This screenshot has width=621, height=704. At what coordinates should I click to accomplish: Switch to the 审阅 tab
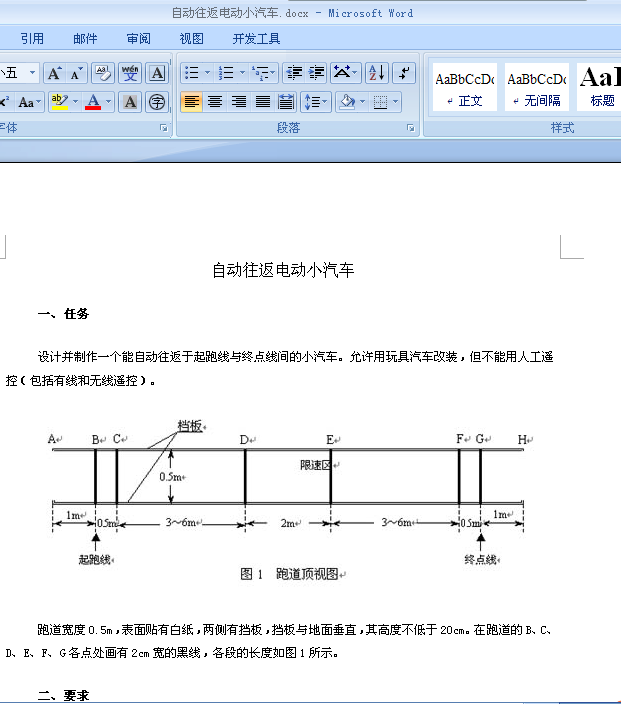[x=138, y=39]
